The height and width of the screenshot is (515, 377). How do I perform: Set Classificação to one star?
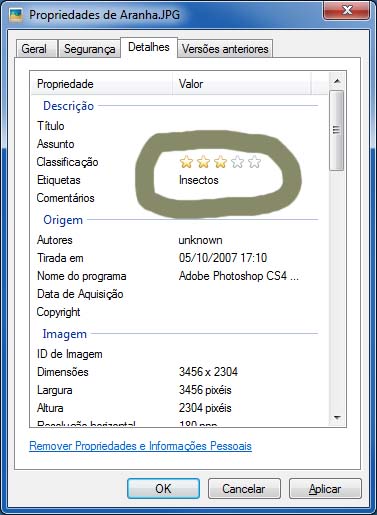point(186,162)
